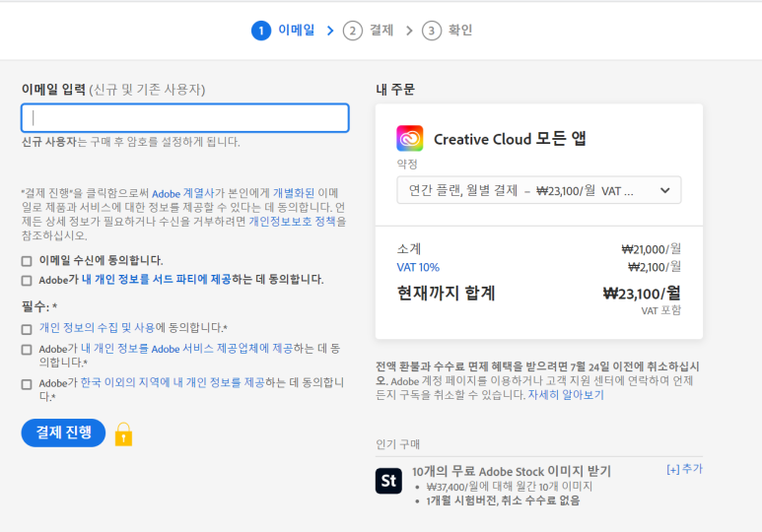Check the 서드 파티에 제공 consent checkbox

tap(27, 281)
